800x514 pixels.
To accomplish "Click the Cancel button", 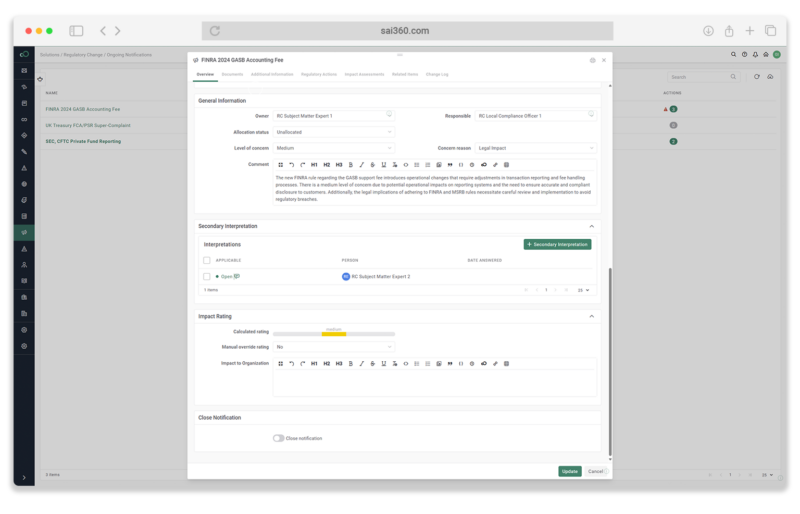I will click(595, 472).
